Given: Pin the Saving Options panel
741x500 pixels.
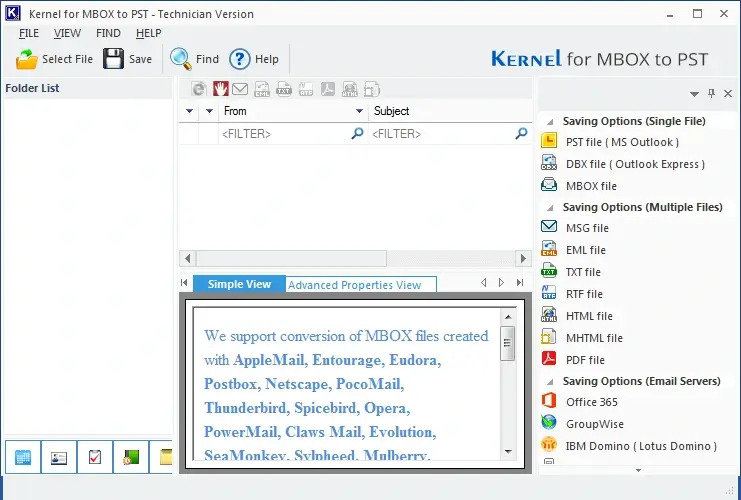Looking at the screenshot, I should click(711, 93).
